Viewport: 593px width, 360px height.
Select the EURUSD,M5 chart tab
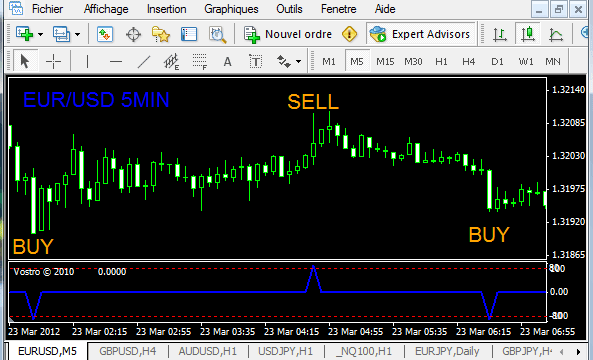tap(47, 351)
